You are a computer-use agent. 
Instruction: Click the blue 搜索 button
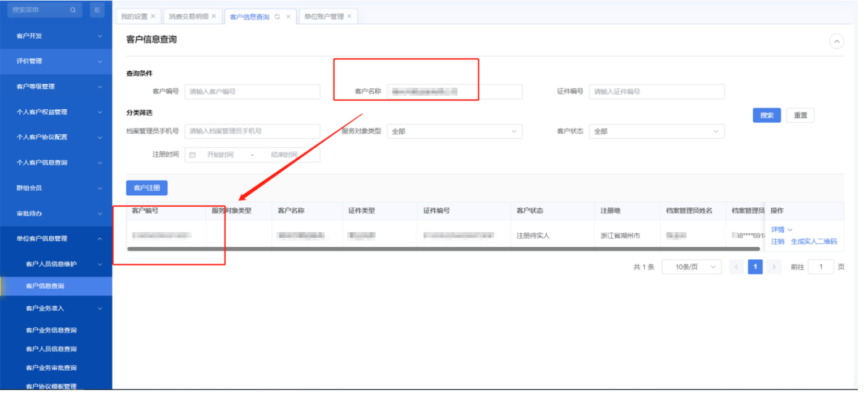pyautogui.click(x=767, y=115)
